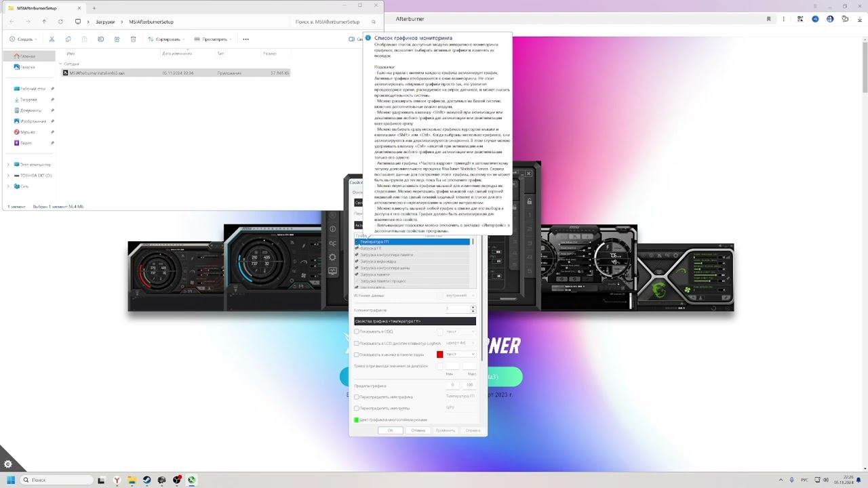
Task: Click the Cut scissors icon in Explorer toolbar
Action: (52, 39)
